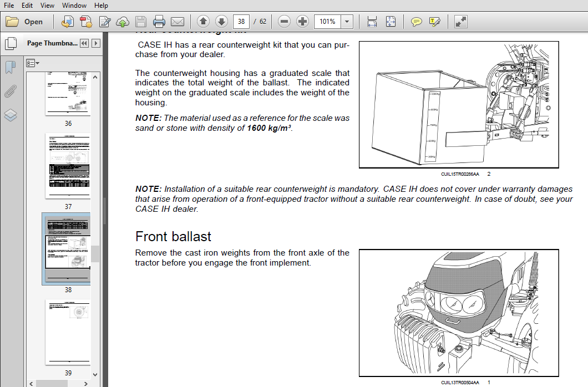
Task: Toggle read mode expand icon
Action: tap(460, 22)
